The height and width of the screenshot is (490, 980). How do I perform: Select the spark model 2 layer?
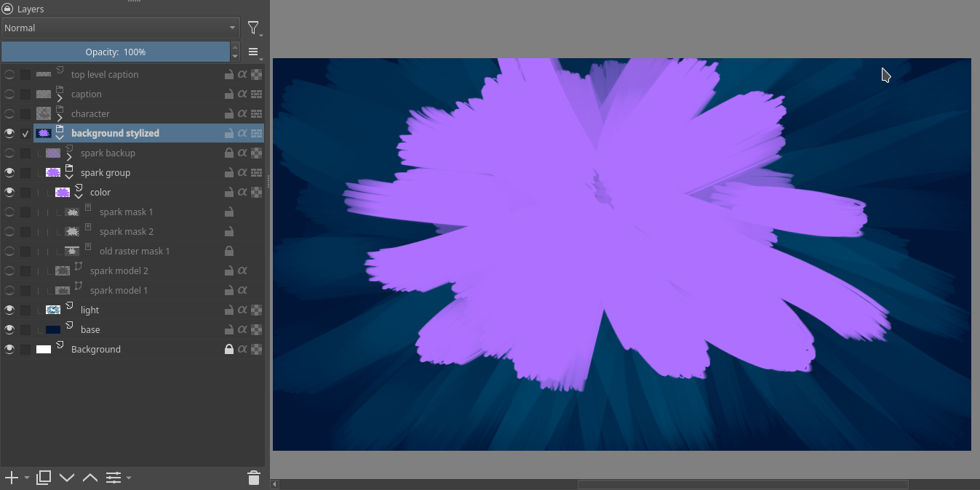pos(119,271)
